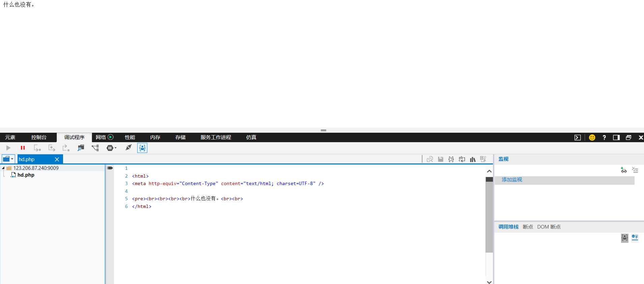644x284 pixels.
Task: Click the 添加监视 entry field
Action: [564, 180]
